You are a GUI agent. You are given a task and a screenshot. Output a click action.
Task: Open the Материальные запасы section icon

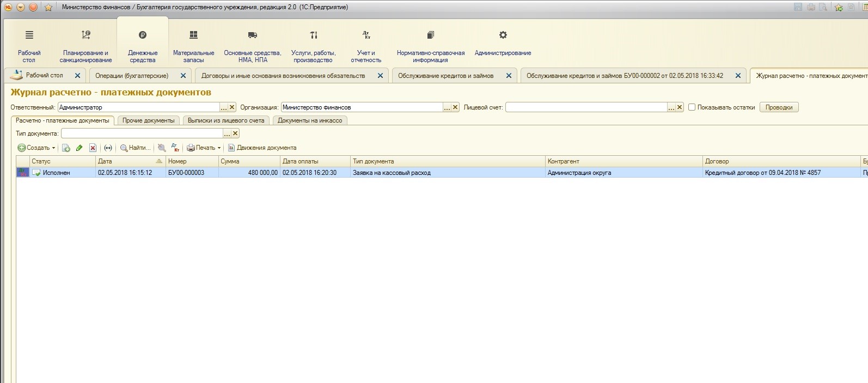click(x=193, y=35)
